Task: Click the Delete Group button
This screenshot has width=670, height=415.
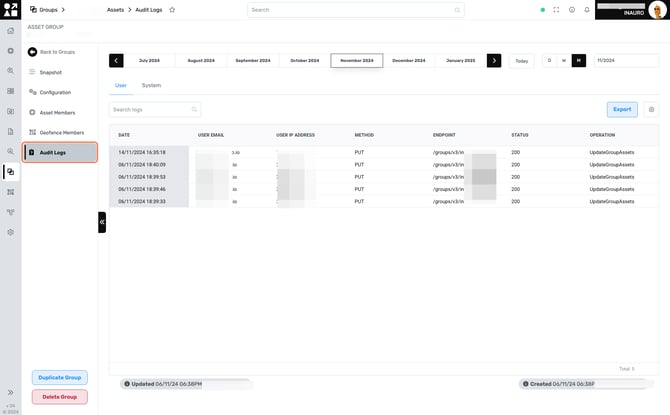Action: click(x=60, y=397)
